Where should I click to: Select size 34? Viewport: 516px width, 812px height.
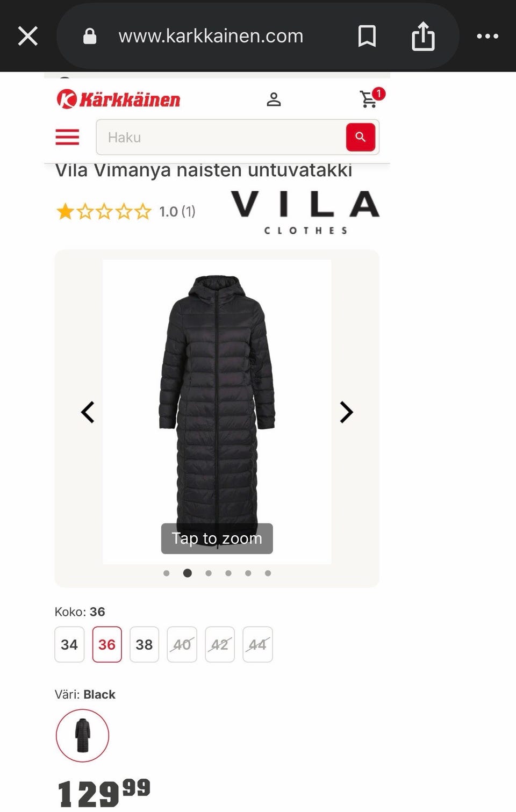pyautogui.click(x=69, y=644)
